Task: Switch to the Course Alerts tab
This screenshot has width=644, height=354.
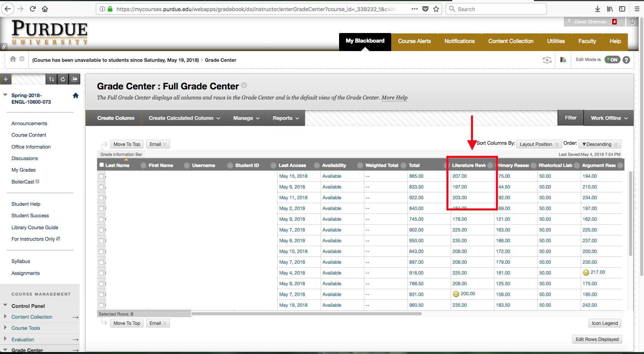Action: [414, 41]
